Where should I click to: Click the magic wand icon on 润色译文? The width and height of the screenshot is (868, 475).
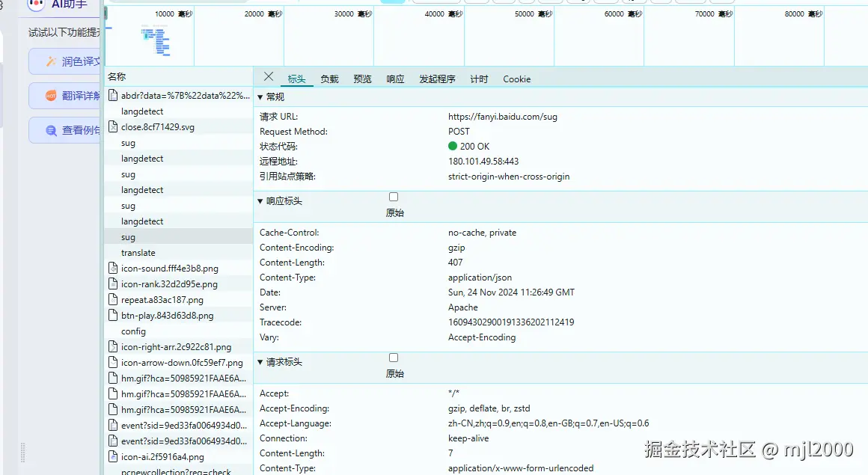pyautogui.click(x=51, y=61)
